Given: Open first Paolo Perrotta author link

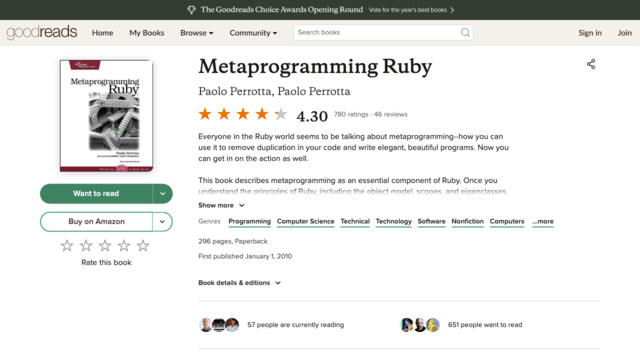Looking at the screenshot, I should (235, 91).
